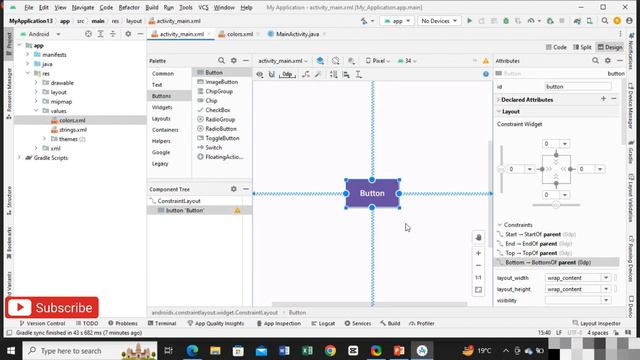The width and height of the screenshot is (640, 360).
Task: Open API 34 version dropdown
Action: [407, 61]
